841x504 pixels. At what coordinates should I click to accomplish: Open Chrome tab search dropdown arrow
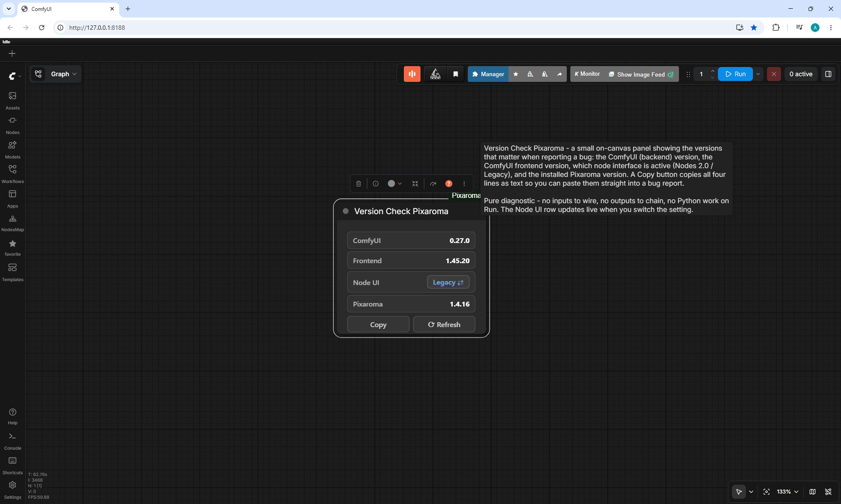(x=8, y=9)
